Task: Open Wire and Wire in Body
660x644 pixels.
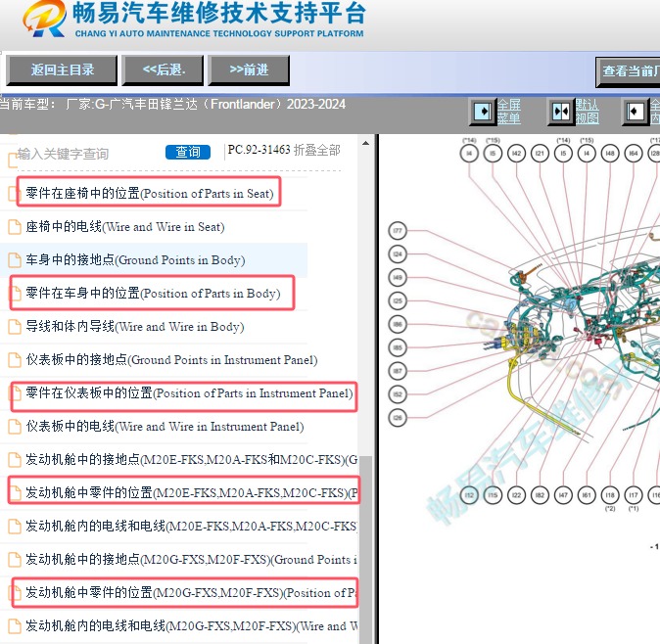Action: click(x=135, y=327)
